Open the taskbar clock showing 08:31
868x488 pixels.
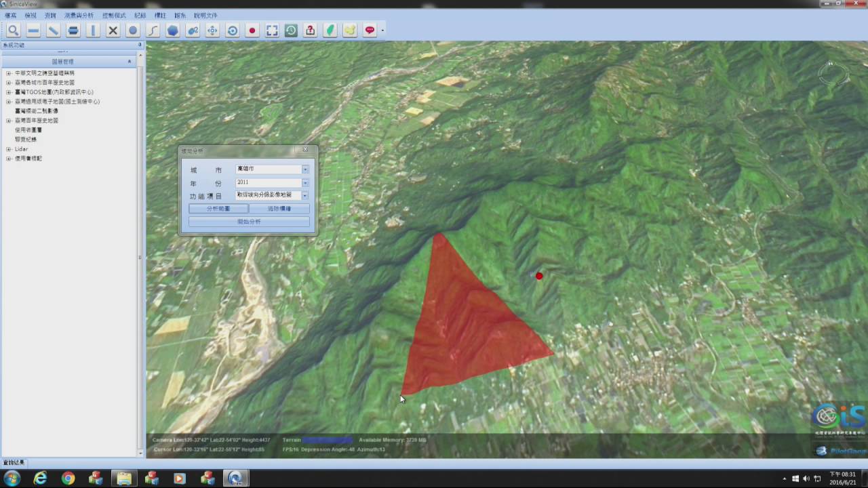(x=843, y=479)
